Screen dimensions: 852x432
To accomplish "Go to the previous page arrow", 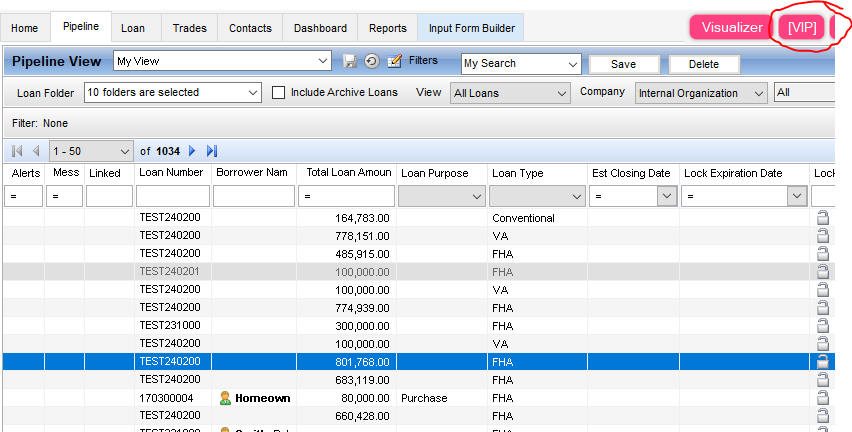I will pos(36,151).
